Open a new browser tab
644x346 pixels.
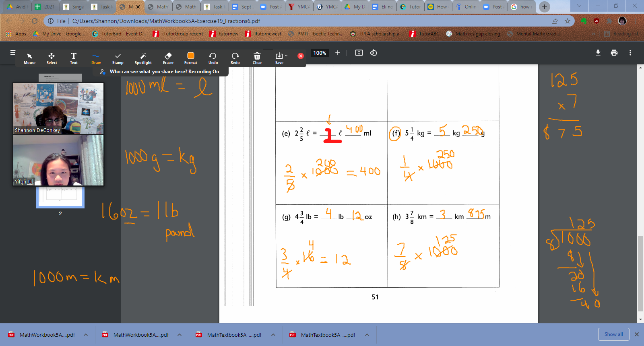pos(544,7)
